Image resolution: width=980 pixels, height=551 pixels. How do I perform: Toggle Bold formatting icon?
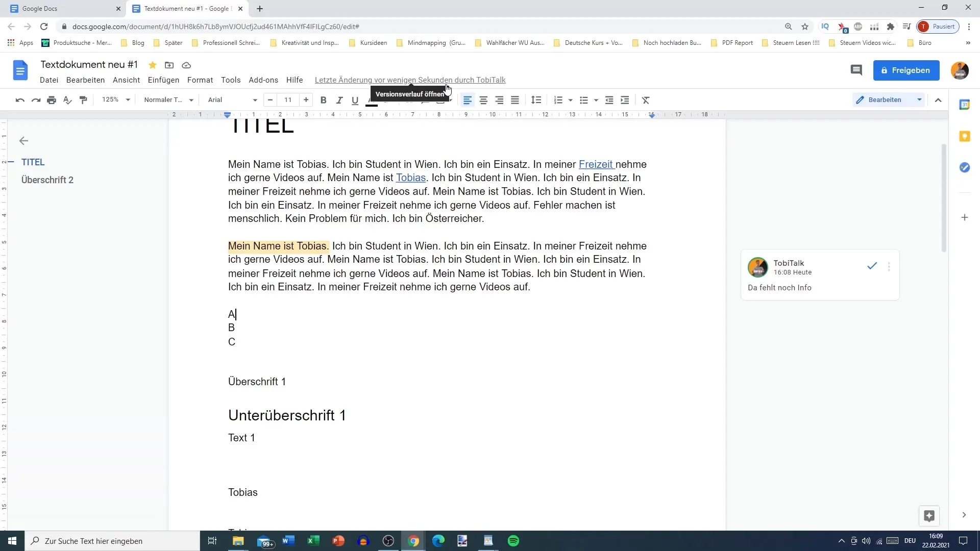coord(324,99)
